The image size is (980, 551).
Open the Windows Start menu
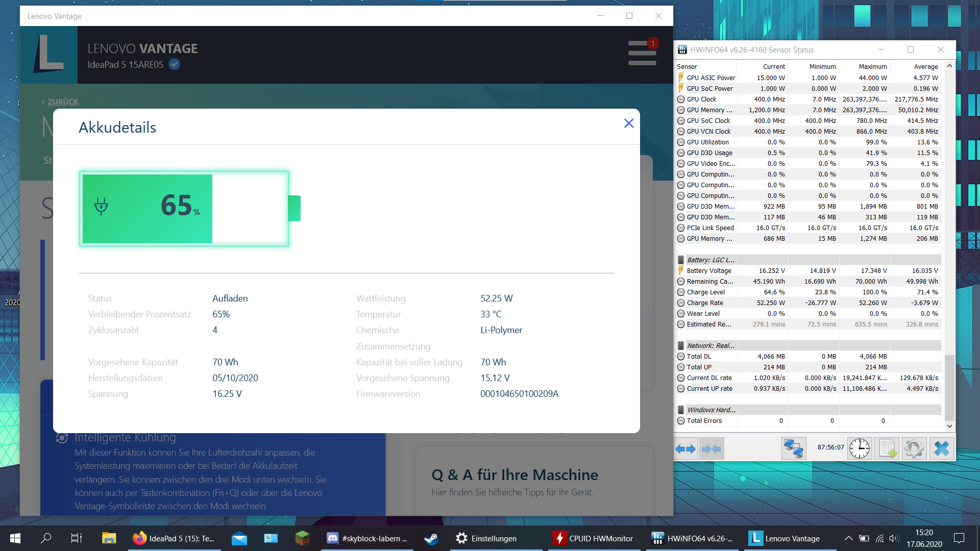point(15,538)
